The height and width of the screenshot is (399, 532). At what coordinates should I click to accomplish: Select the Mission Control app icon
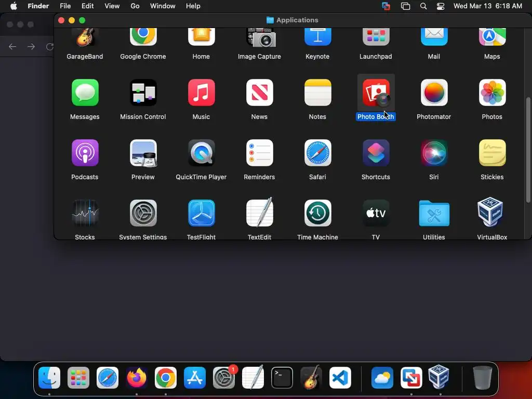pos(143,92)
